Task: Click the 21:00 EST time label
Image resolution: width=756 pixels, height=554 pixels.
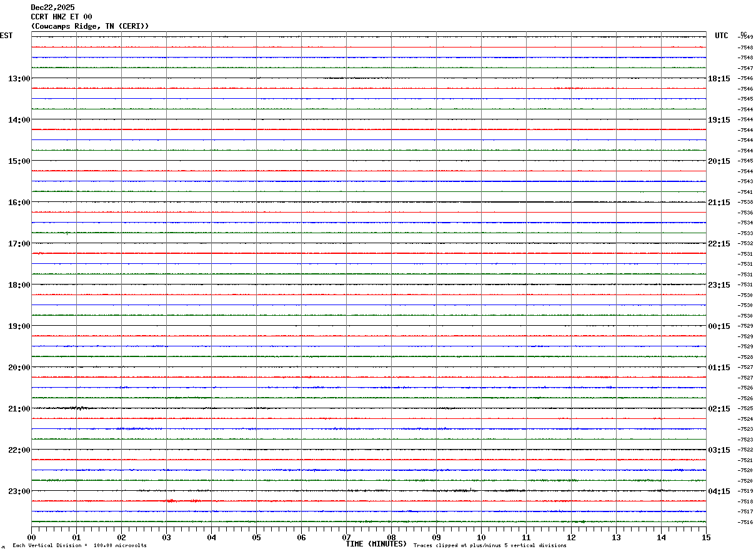Action: [x=19, y=409]
